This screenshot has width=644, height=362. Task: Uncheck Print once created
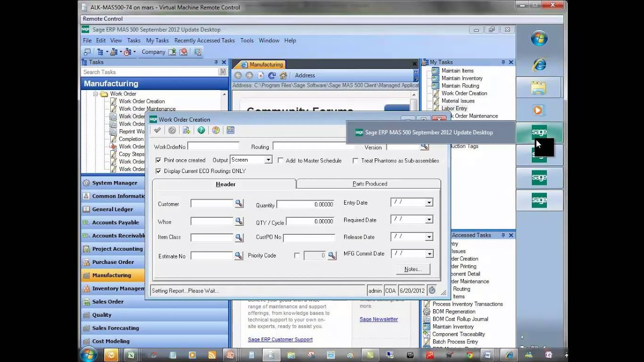coord(158,160)
